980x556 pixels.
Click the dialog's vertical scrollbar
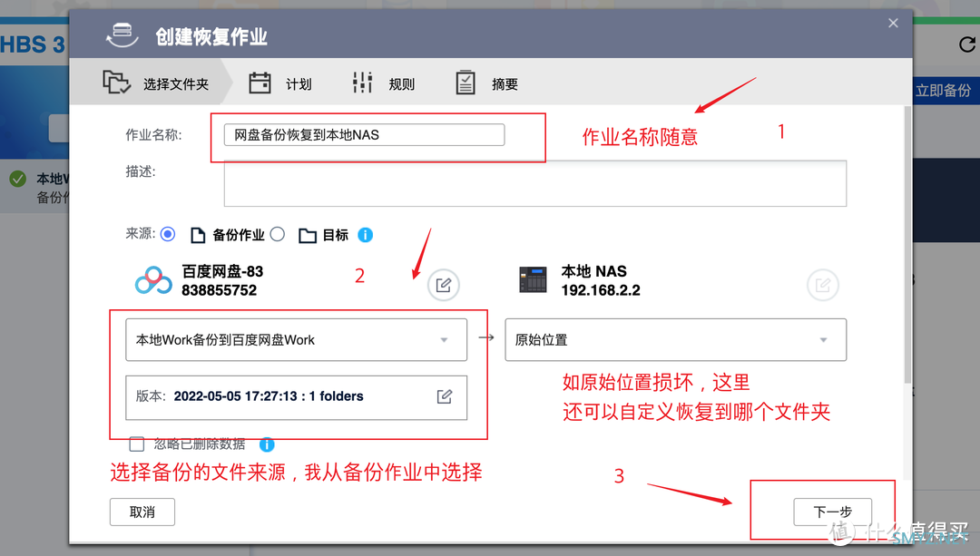click(x=907, y=245)
